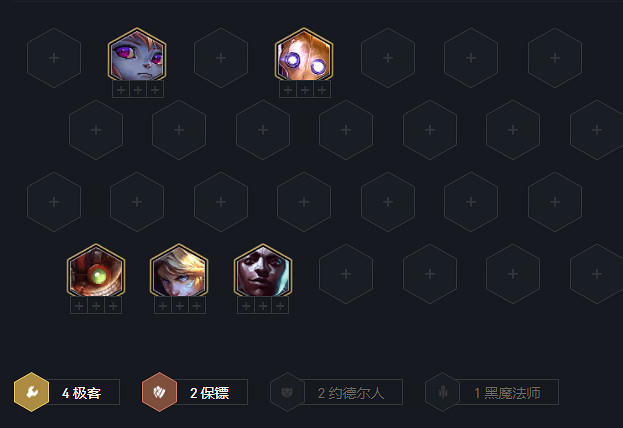
Task: Click the gold wrench 极客 trait icon
Action: point(31,392)
